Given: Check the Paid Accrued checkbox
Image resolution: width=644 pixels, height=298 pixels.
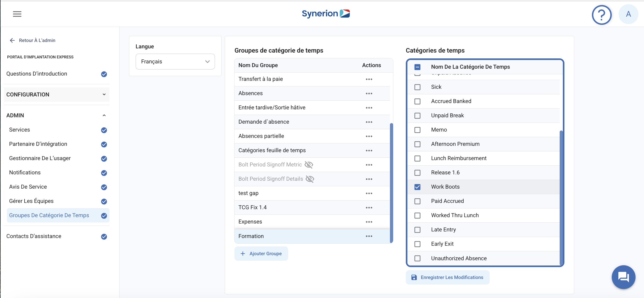Looking at the screenshot, I should (417, 201).
